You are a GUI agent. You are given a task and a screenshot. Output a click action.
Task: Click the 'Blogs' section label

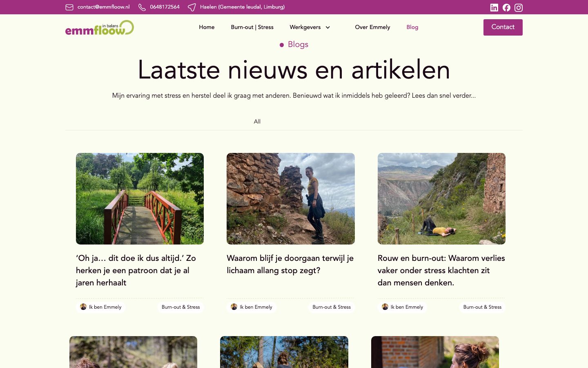(x=298, y=44)
